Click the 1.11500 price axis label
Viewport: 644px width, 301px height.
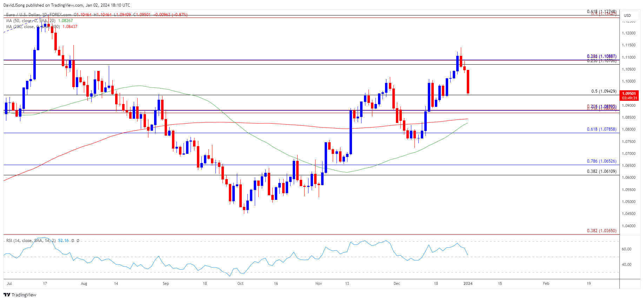(629, 45)
